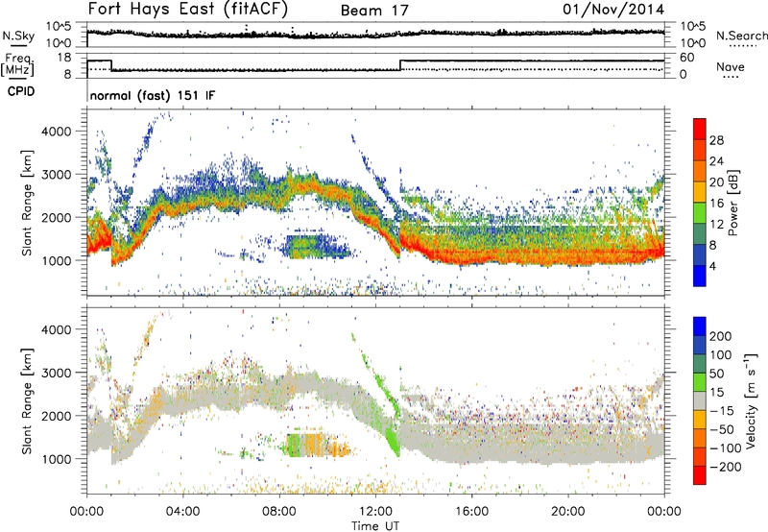The image size is (768, 532).
Task: Click the frequency step-up at 13:00
Action: pyautogui.click(x=400, y=64)
